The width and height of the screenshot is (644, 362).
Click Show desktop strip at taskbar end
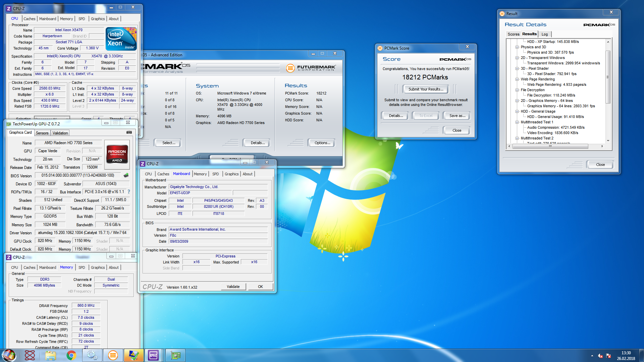(x=641, y=355)
